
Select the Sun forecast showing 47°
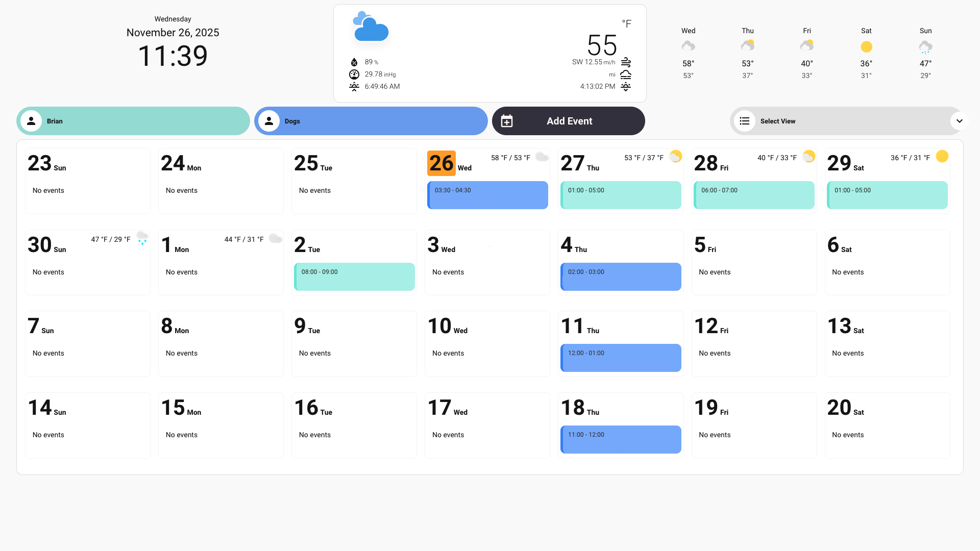pyautogui.click(x=925, y=53)
